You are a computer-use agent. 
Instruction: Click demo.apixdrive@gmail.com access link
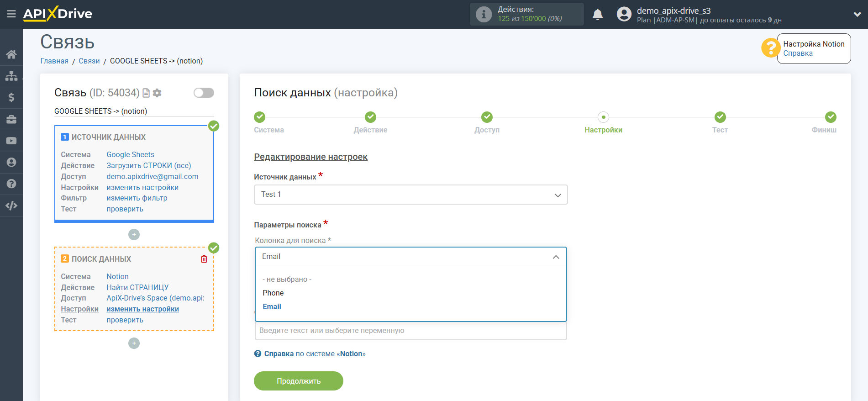(x=153, y=176)
